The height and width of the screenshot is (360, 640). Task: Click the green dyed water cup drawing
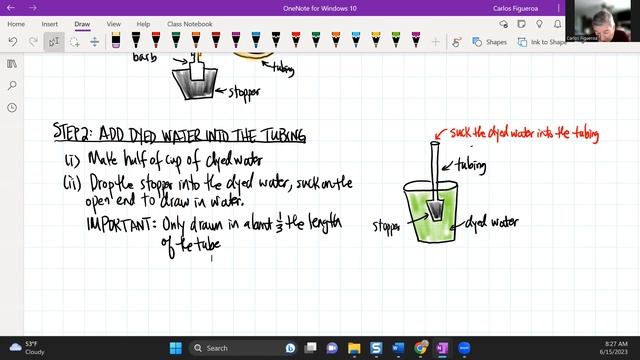tap(430, 211)
